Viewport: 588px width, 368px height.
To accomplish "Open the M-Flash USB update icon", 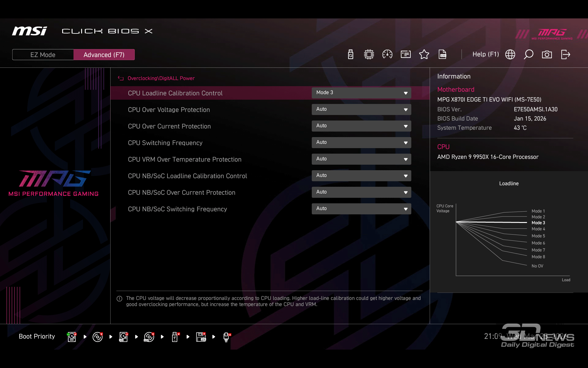I will (x=351, y=55).
